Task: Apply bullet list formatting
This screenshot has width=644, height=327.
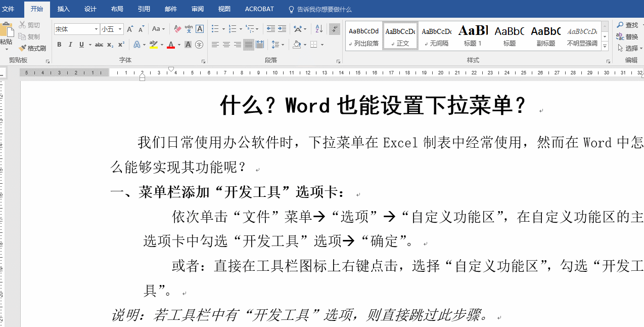Action: coord(215,29)
